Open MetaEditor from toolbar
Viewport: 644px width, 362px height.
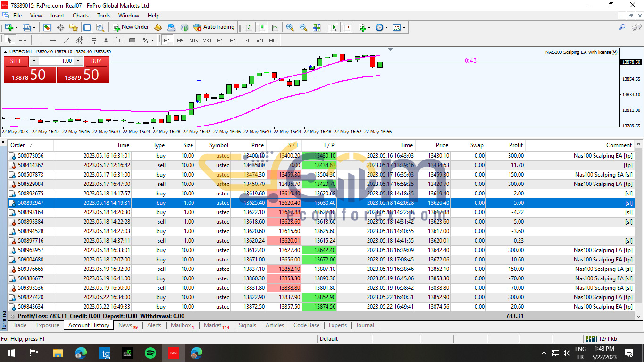coord(158,27)
